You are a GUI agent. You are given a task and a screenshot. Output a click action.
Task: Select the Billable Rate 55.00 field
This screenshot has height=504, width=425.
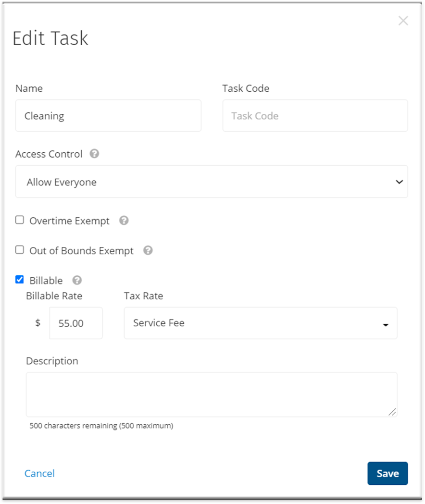click(76, 323)
